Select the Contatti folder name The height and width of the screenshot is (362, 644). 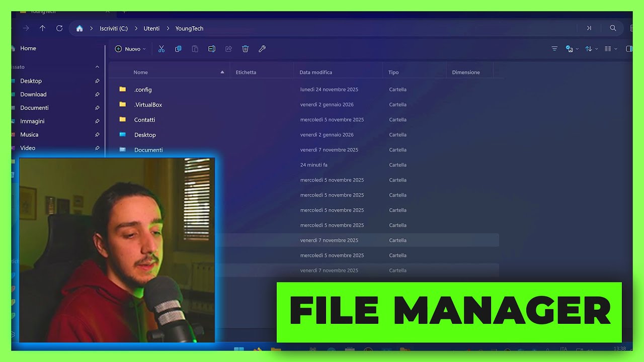point(144,120)
